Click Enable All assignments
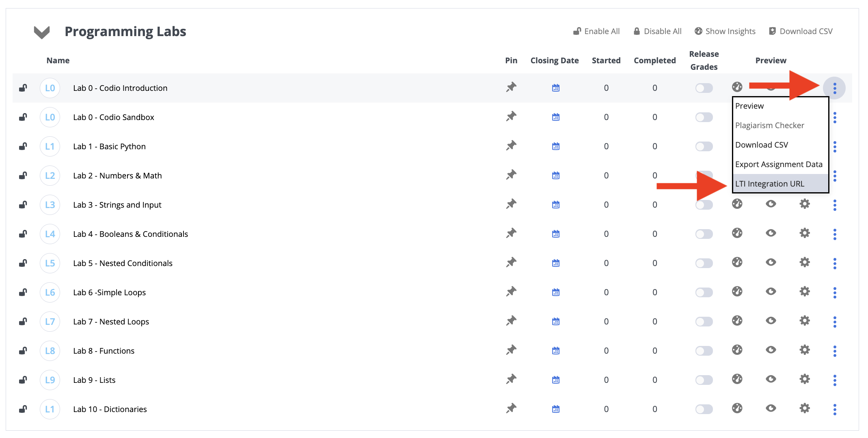 pos(596,31)
